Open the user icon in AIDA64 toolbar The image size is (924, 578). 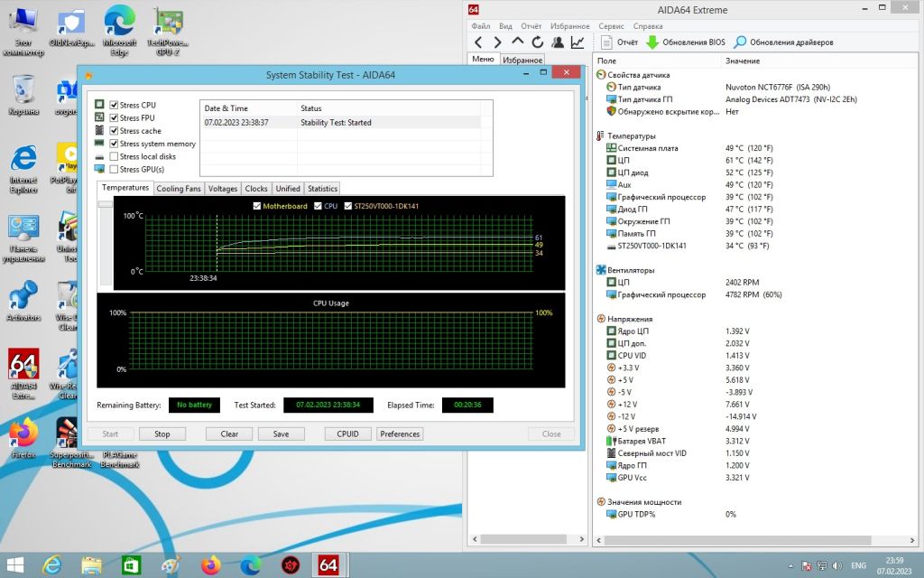click(x=558, y=42)
